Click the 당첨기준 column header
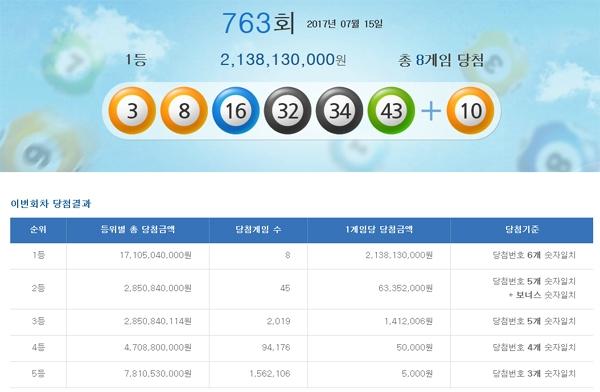Viewport: 600px width, 392px height. coord(522,230)
